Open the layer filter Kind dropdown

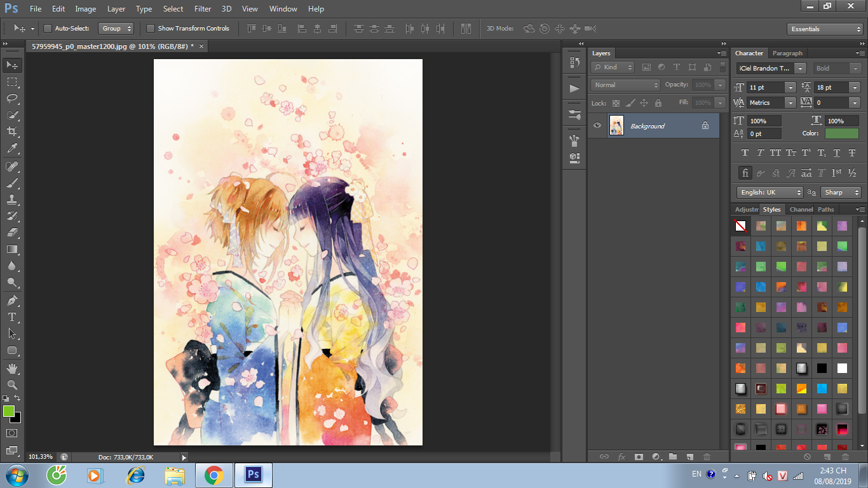pos(613,67)
